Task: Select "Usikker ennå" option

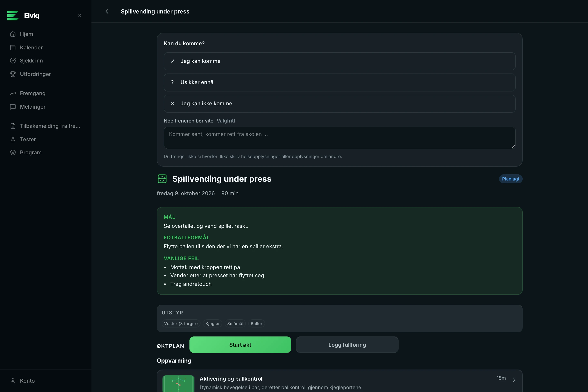Action: click(x=340, y=82)
